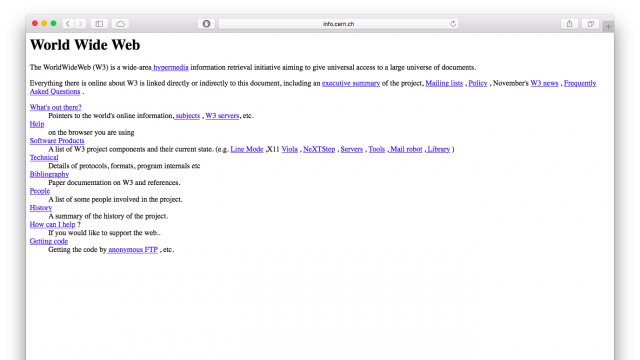Screen dimensions: 640x360
Task: Open the hypermedia link
Action: [171, 67]
